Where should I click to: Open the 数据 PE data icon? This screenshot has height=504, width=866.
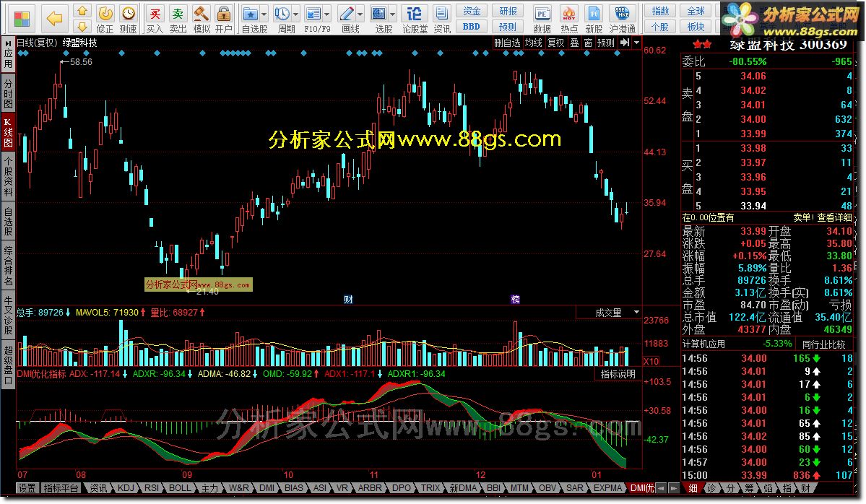542,19
